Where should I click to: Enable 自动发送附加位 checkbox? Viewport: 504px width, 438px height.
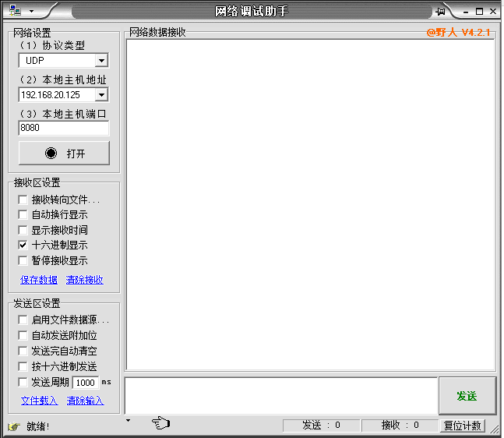coord(23,335)
